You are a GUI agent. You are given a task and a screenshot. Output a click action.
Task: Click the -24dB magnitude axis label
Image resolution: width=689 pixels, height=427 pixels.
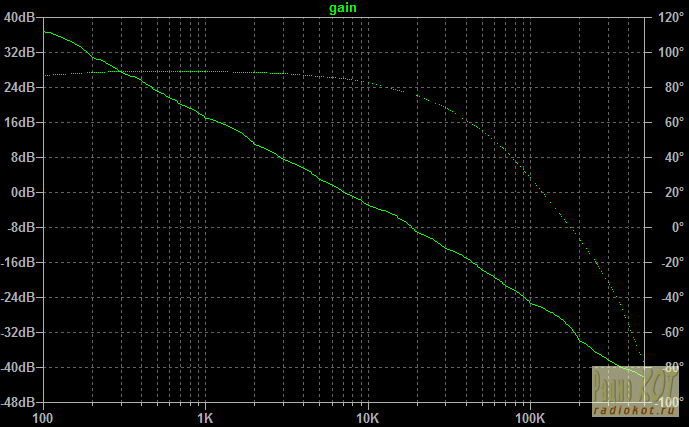[20, 297]
